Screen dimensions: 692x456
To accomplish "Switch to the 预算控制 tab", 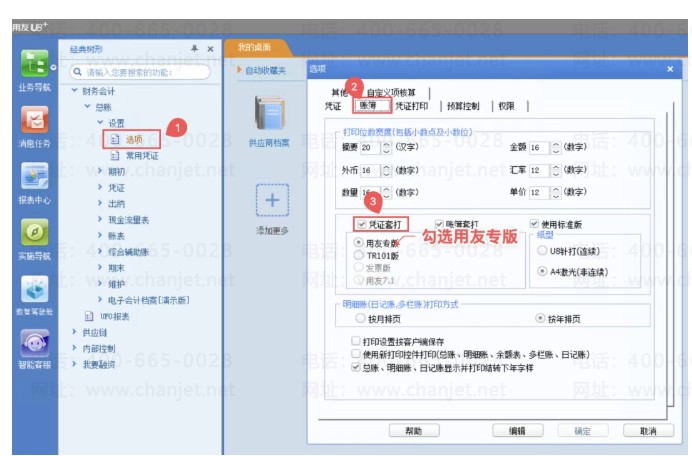I will point(463,106).
